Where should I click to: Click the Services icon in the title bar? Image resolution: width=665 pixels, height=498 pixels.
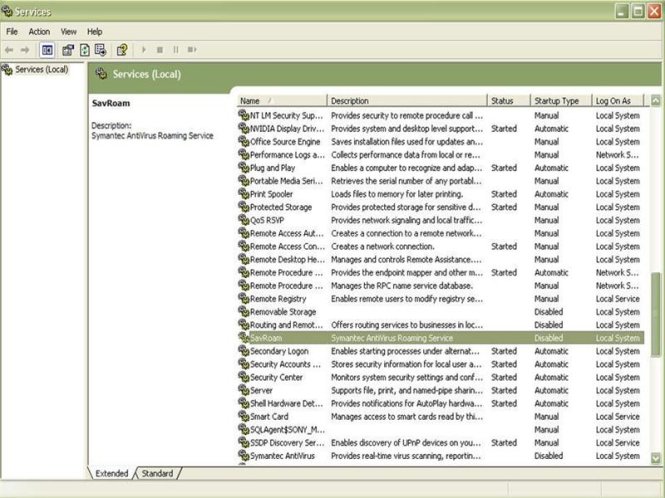coord(7,11)
